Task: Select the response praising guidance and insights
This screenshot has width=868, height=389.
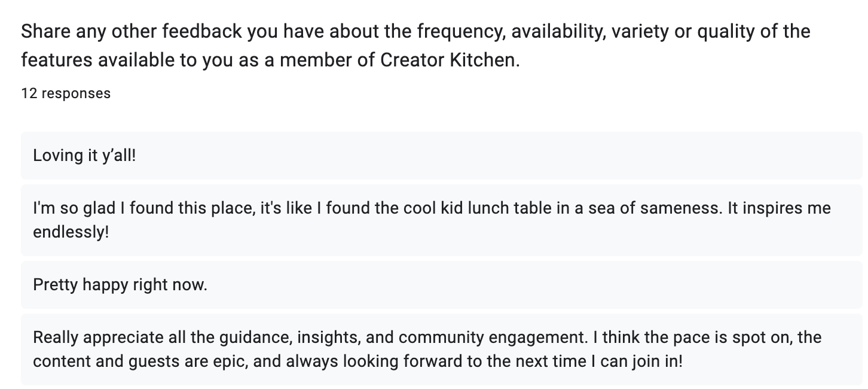Action: click(441, 350)
